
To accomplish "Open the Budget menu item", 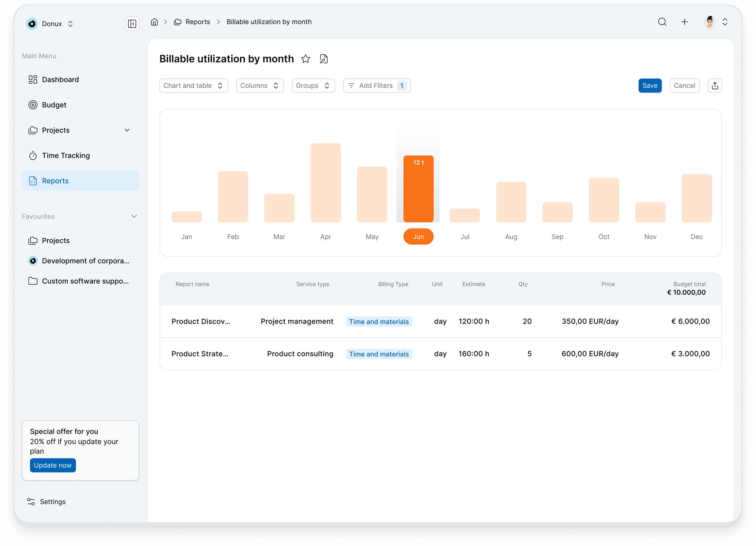I will pyautogui.click(x=54, y=105).
